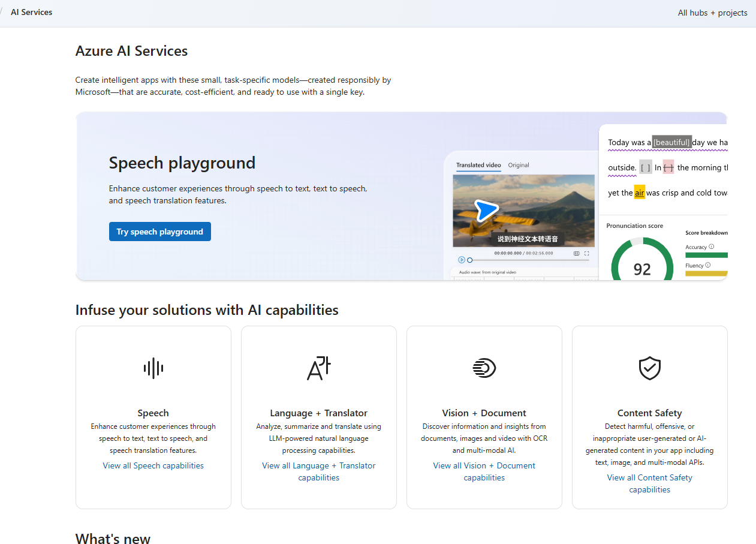Click the video timestamp 00:00:00.000 / 00:02:56.000
756x544 pixels.
click(523, 254)
